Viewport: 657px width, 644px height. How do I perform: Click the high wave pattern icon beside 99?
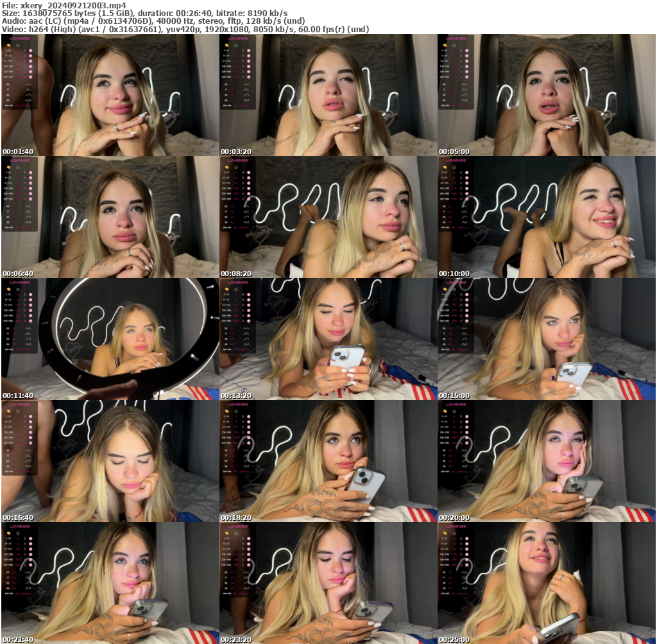pos(30,100)
